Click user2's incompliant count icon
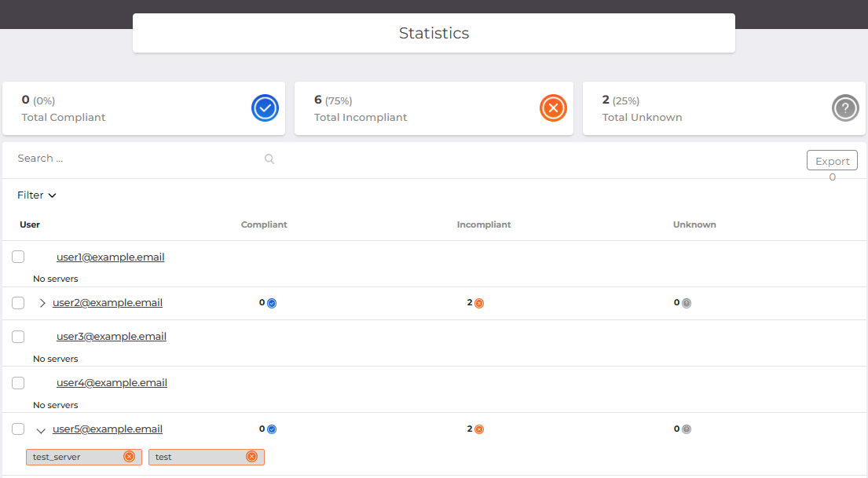 point(479,303)
